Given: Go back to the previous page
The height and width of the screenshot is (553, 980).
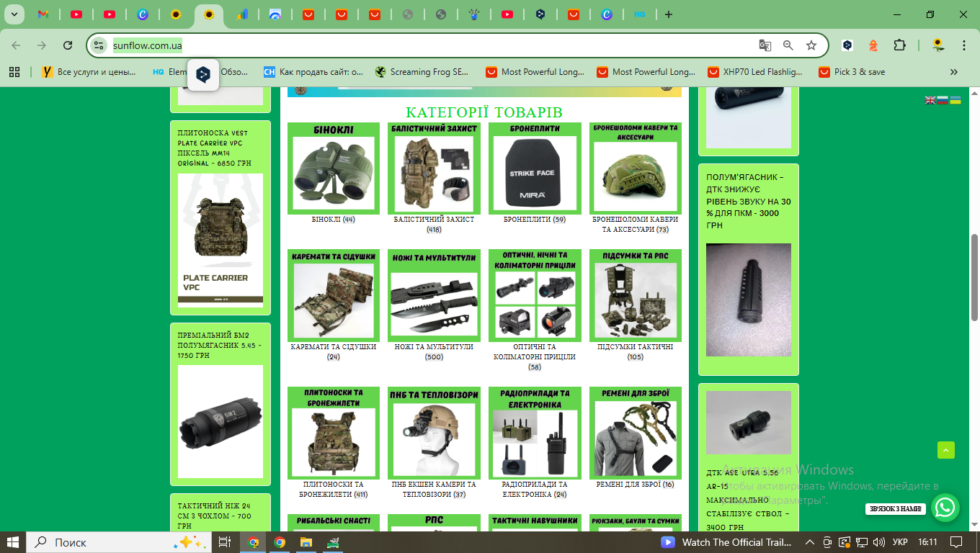Looking at the screenshot, I should 16,45.
